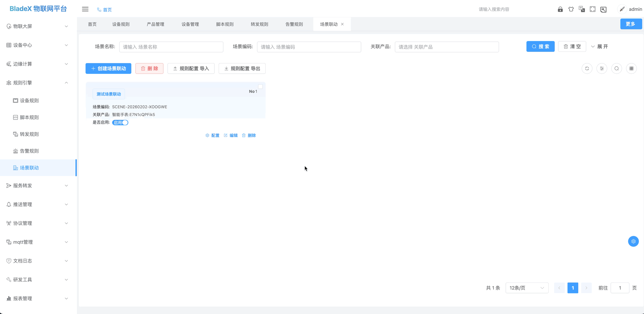Refresh the scene list with the refresh icon
This screenshot has width=644, height=314.
coord(587,68)
